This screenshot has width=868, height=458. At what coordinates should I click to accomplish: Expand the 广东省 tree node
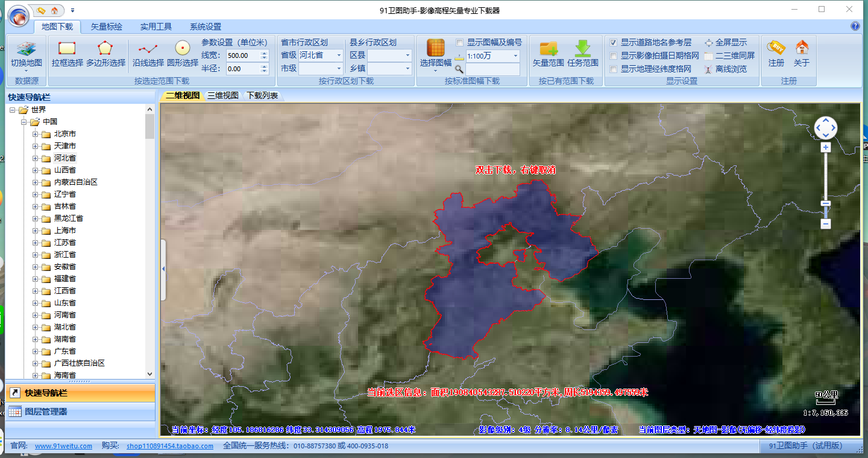35,351
